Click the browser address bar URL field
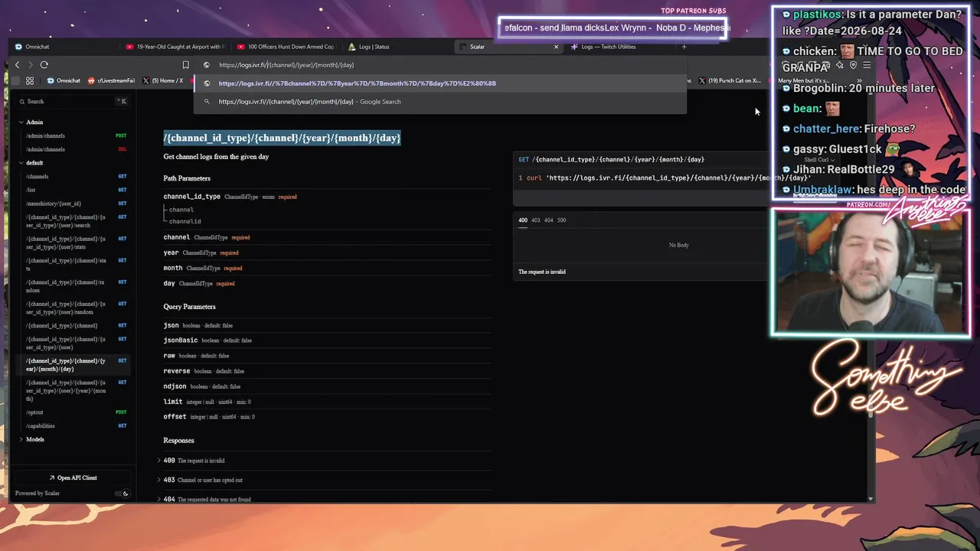The image size is (980, 551). click(439, 65)
